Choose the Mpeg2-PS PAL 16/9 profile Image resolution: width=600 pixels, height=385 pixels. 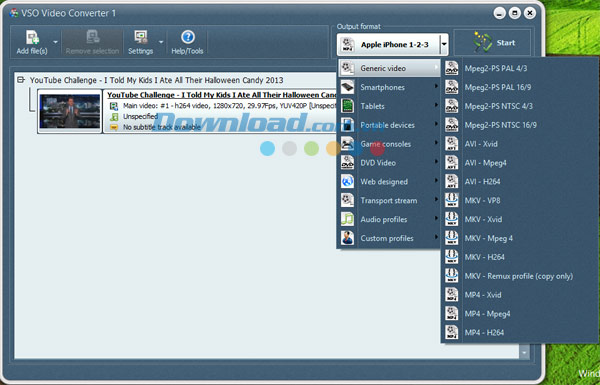[x=519, y=87]
